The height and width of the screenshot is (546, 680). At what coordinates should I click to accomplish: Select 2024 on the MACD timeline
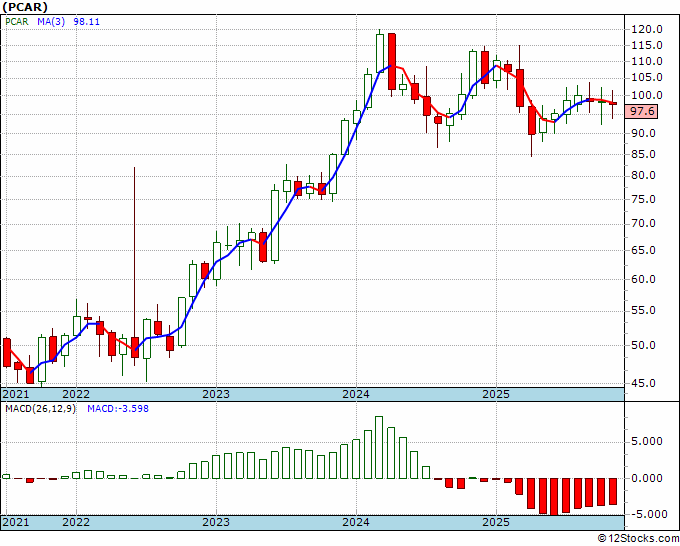coord(356,522)
